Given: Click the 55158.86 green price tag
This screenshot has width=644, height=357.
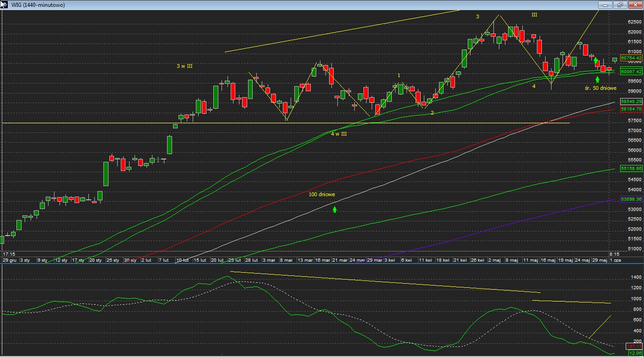Looking at the screenshot, I should [x=631, y=169].
